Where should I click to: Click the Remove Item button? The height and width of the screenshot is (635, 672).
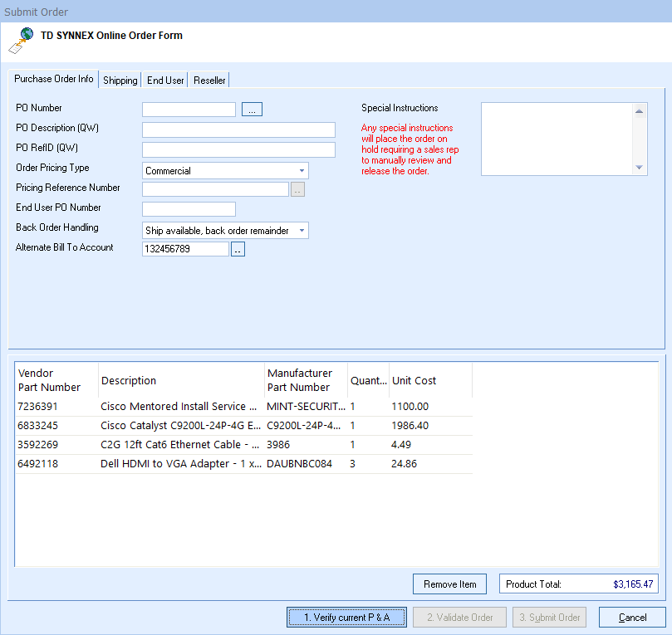449,584
